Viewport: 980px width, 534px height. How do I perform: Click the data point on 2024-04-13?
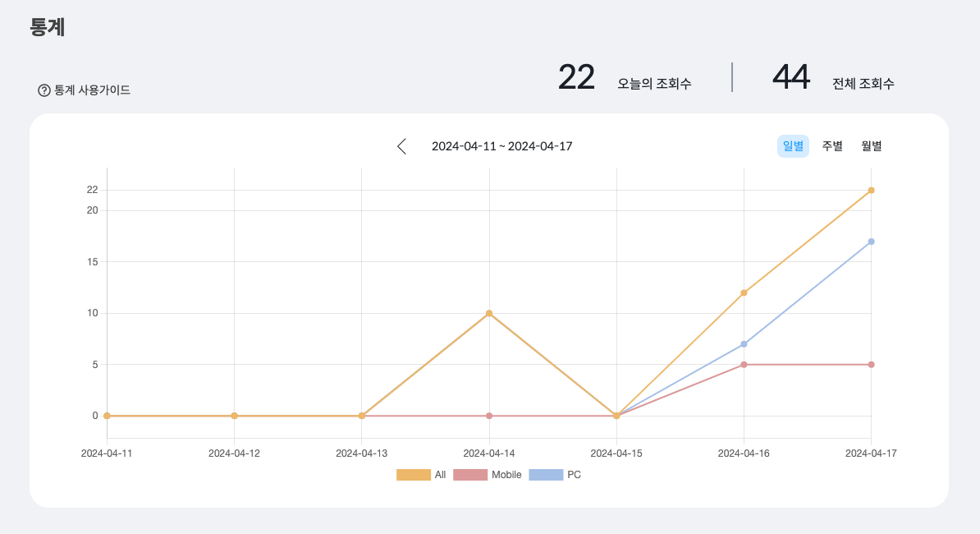click(362, 416)
